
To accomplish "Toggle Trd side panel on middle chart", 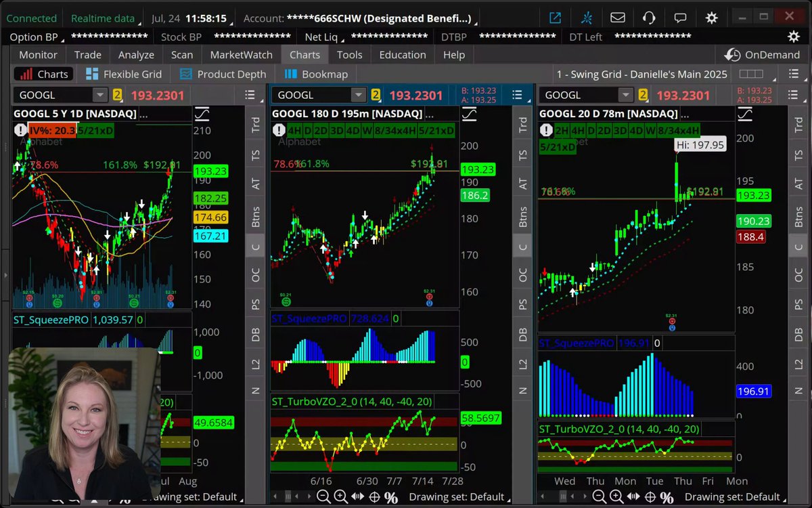I will pos(523,124).
